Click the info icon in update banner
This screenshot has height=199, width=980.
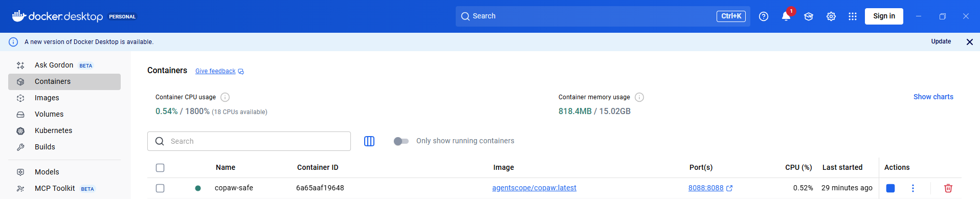point(13,42)
